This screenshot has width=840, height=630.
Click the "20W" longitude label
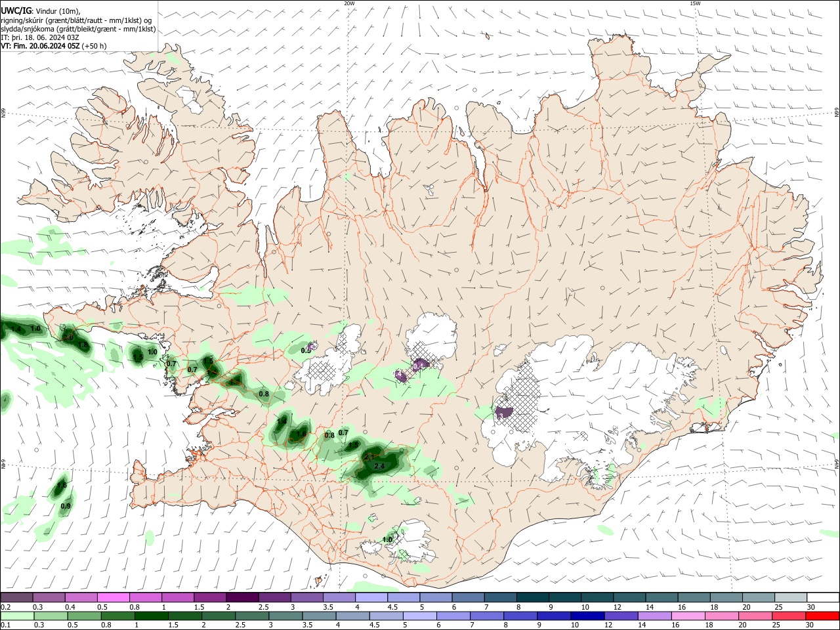[349, 3]
